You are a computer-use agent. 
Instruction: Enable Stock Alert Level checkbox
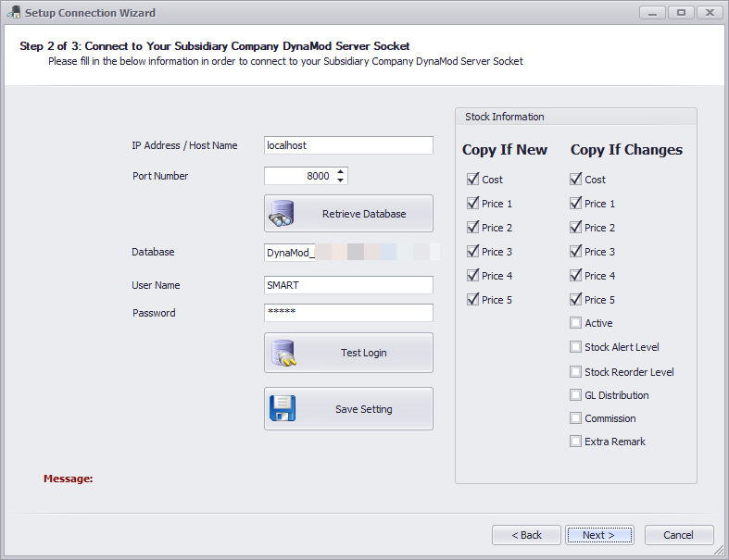click(x=575, y=347)
